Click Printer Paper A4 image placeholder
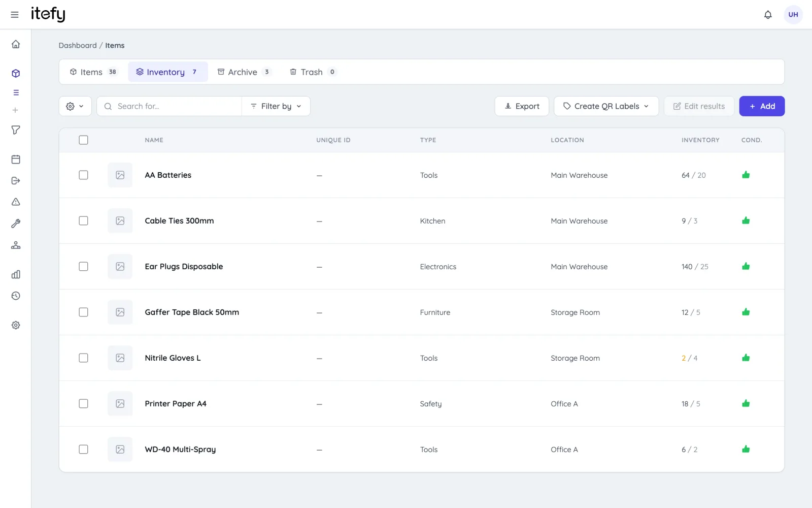Viewport: 812px width, 508px height. (x=120, y=403)
